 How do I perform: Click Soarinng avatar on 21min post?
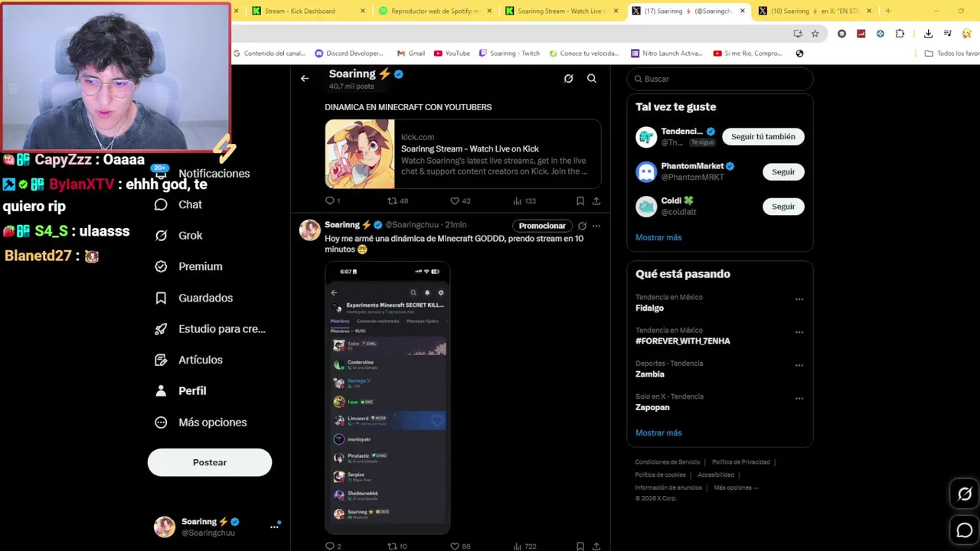[309, 230]
